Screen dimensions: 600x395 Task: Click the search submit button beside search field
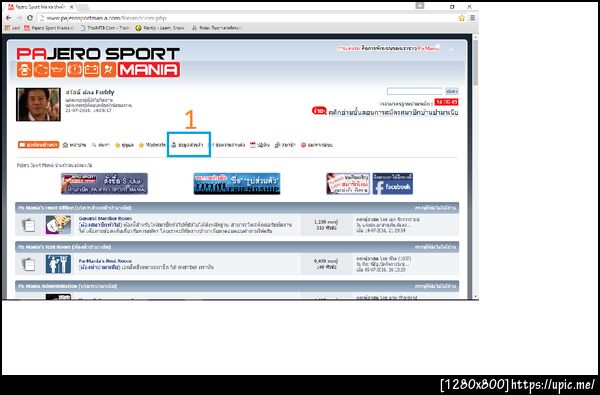coord(452,91)
